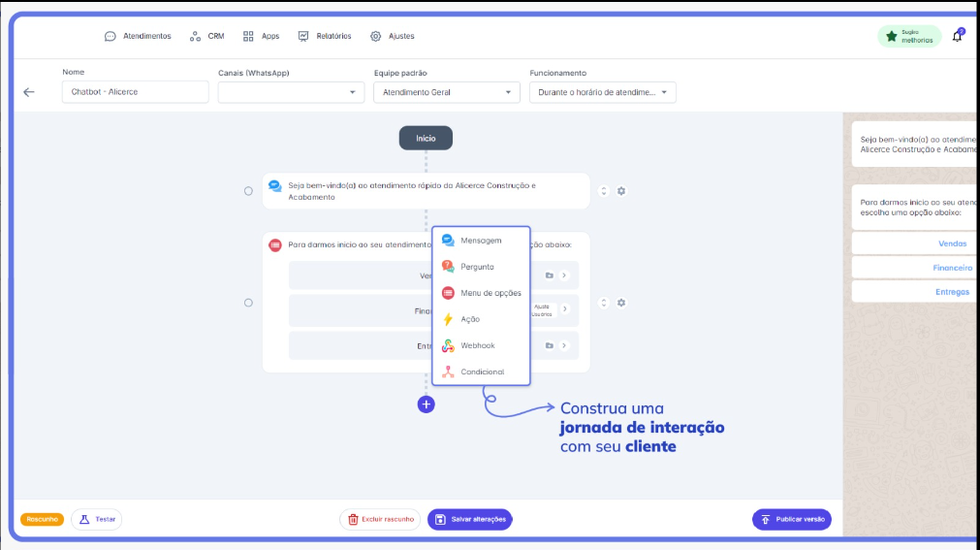The image size is (980, 550).
Task: Click preview message "Para darmos início"
Action: [918, 208]
